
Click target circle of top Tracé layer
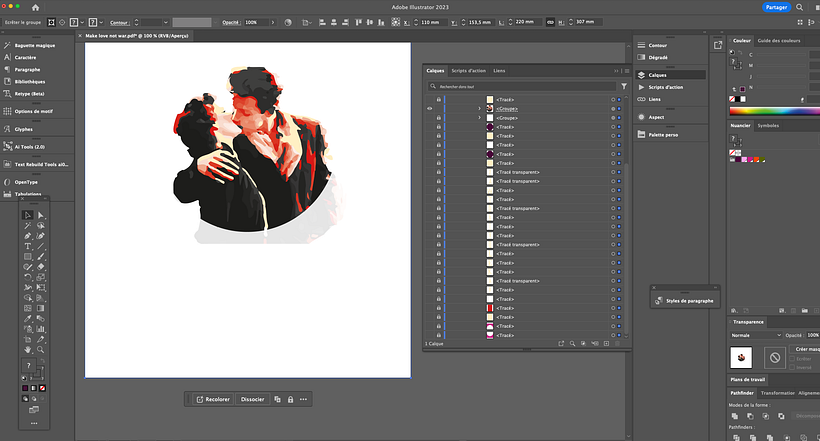coord(612,99)
